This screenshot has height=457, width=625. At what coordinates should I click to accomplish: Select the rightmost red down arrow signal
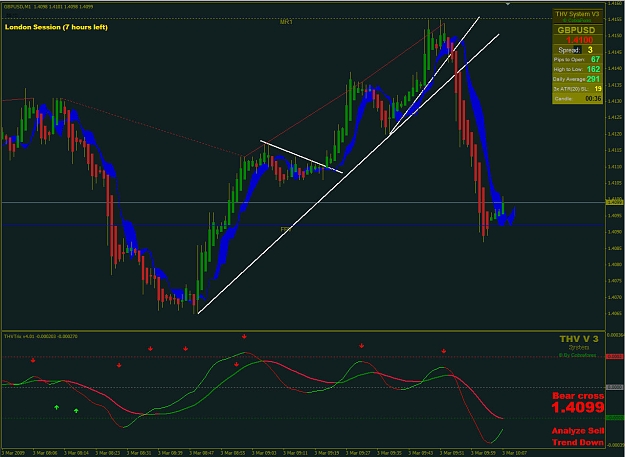tap(444, 351)
